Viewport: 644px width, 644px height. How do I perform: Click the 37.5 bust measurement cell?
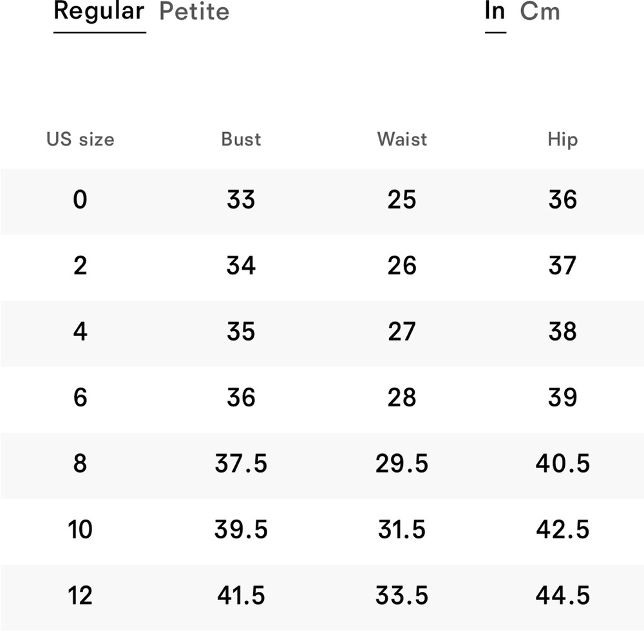click(x=241, y=464)
